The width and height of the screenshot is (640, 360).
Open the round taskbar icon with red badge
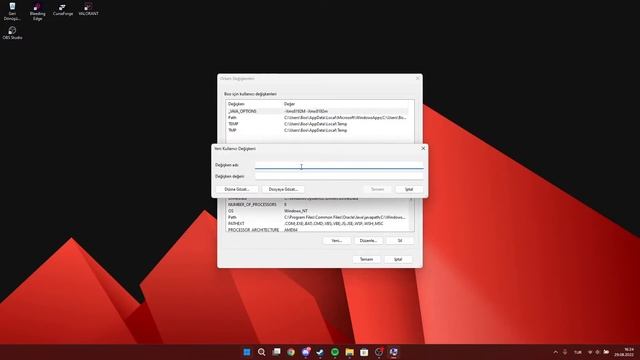pyautogui.click(x=379, y=352)
